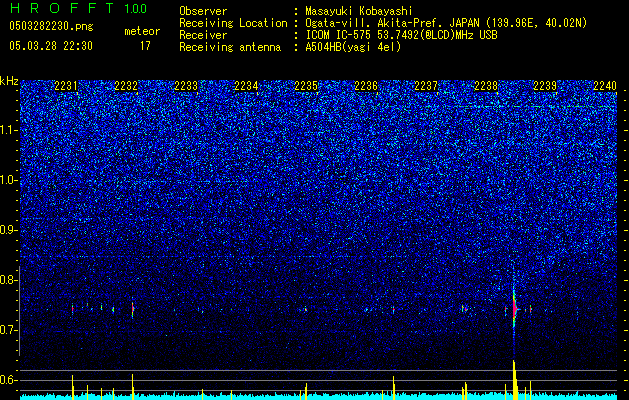This screenshot has height=400, width=629.
Task: Click the 2232 time label
Action: pos(126,86)
